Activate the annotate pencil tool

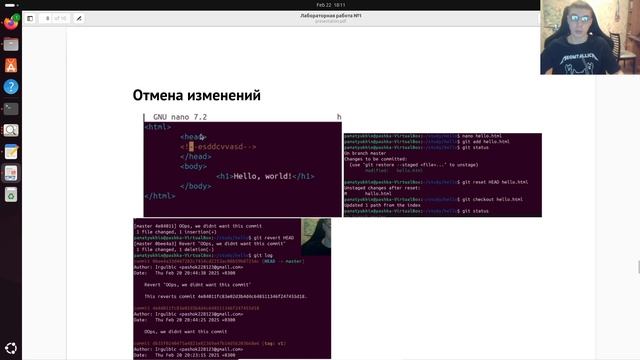point(79,18)
